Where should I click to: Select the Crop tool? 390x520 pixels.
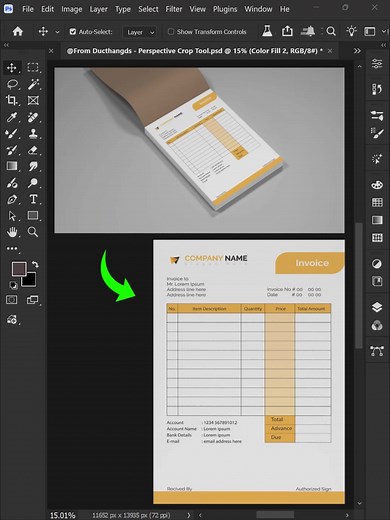click(12, 100)
